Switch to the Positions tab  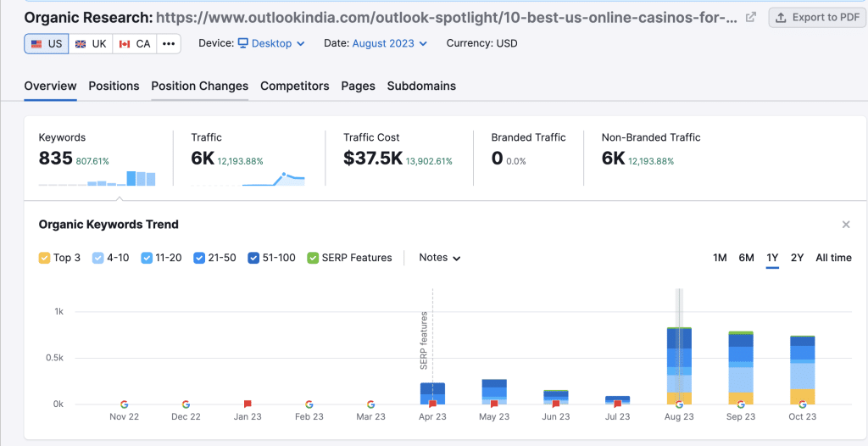pos(114,86)
